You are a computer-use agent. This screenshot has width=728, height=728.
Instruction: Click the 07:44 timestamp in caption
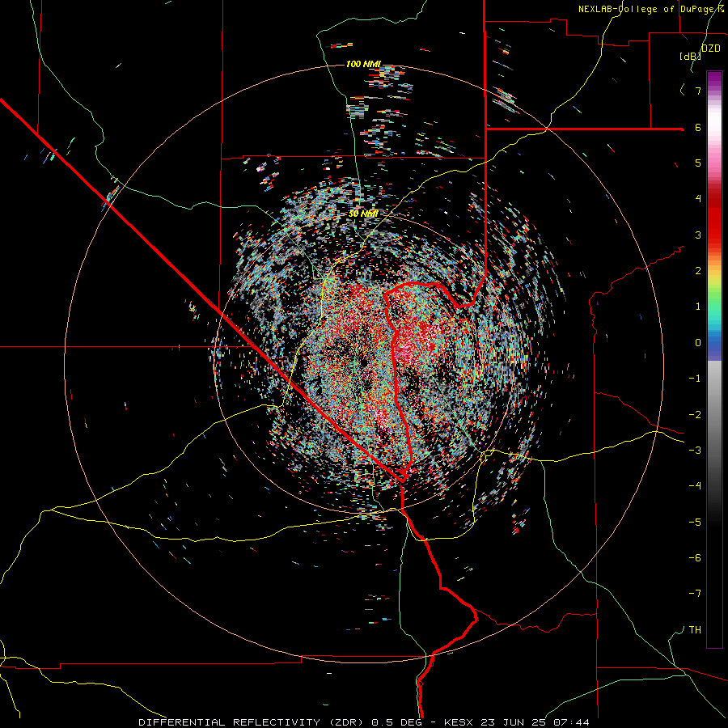point(571,722)
